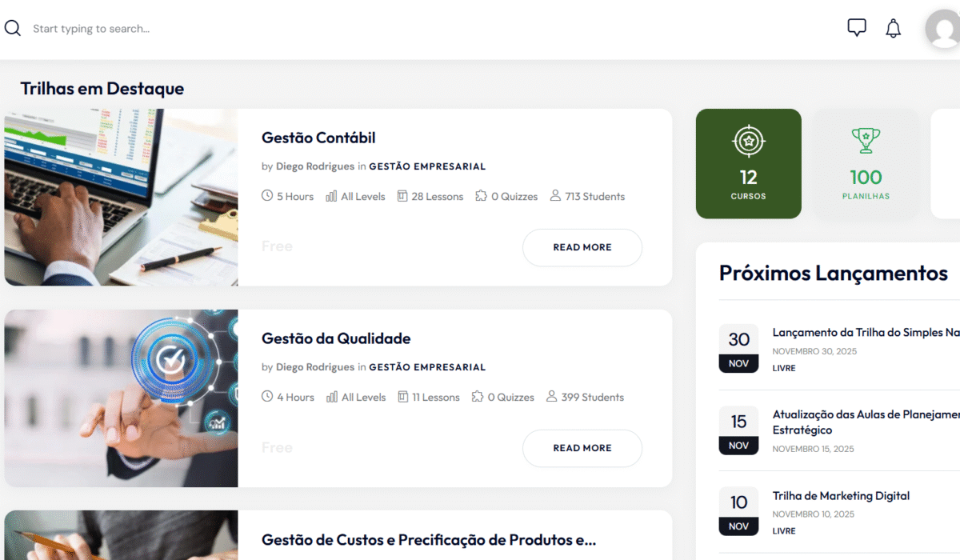
Task: Click the NOV 30 date badge
Action: click(738, 348)
